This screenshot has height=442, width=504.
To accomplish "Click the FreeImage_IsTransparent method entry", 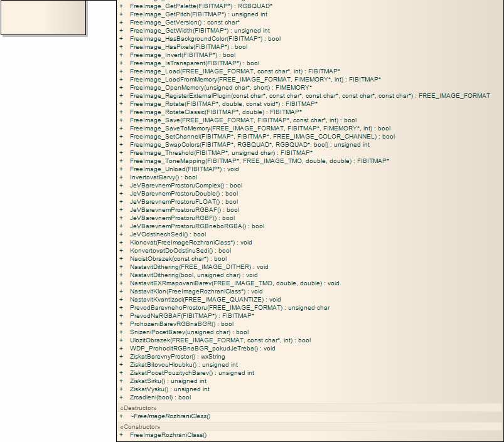I will pos(195,63).
